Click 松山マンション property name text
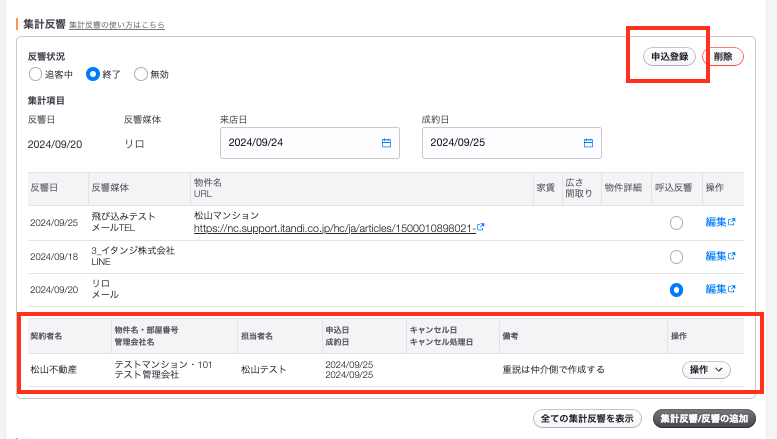This screenshot has height=439, width=777. pos(226,216)
